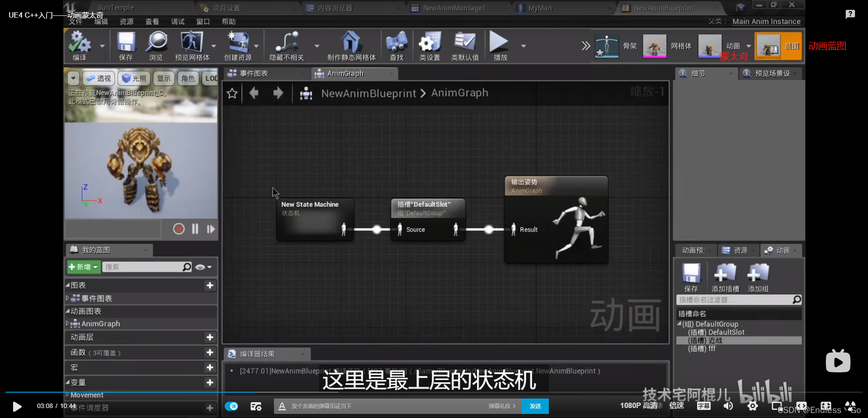Collapse the 图表 section

pos(68,285)
